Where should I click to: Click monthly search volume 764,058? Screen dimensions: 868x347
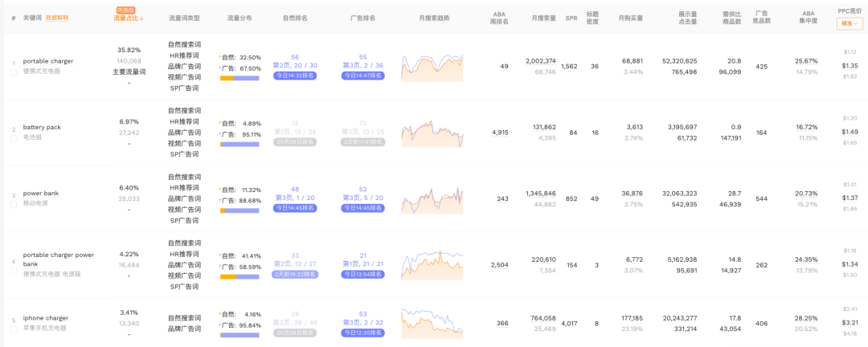click(x=543, y=318)
